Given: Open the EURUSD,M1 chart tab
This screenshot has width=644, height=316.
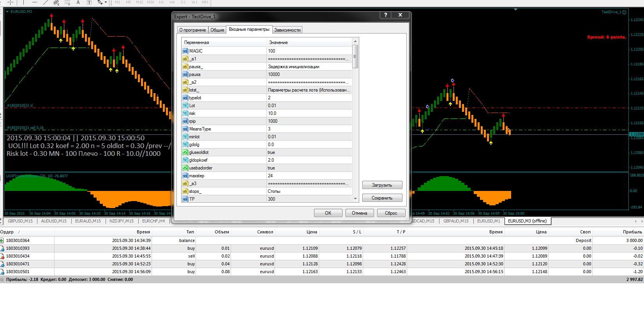Looking at the screenshot, I should [x=489, y=221].
